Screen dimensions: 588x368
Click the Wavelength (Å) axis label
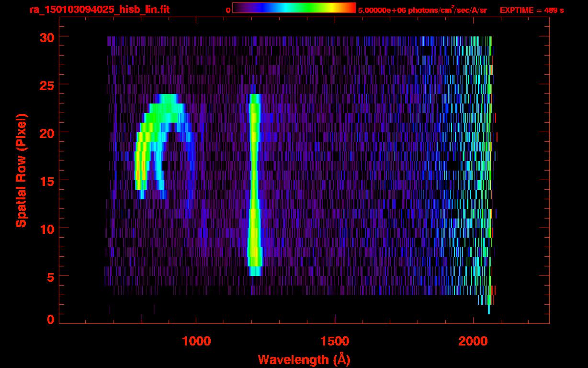[305, 359]
